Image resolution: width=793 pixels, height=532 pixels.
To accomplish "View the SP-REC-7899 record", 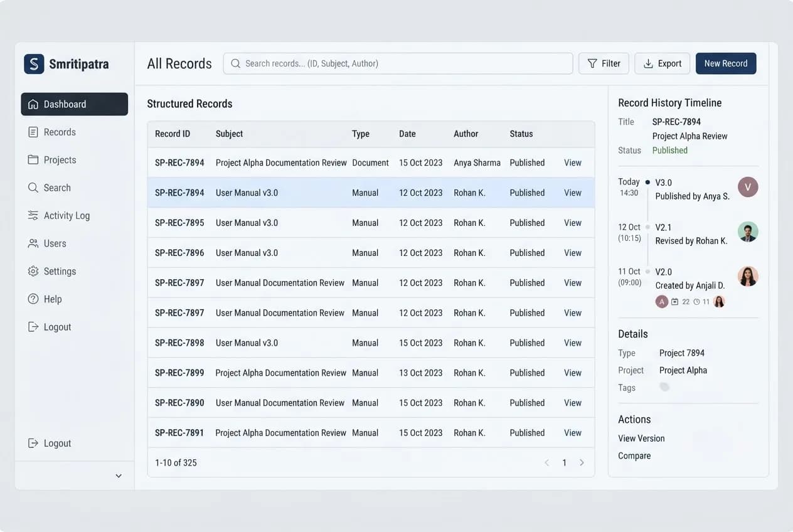I will coord(573,373).
